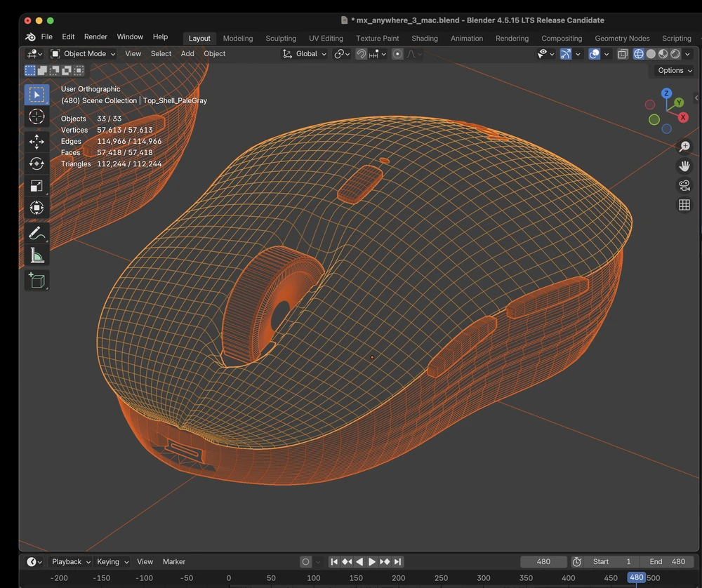Open the viewport Add menu

click(187, 54)
